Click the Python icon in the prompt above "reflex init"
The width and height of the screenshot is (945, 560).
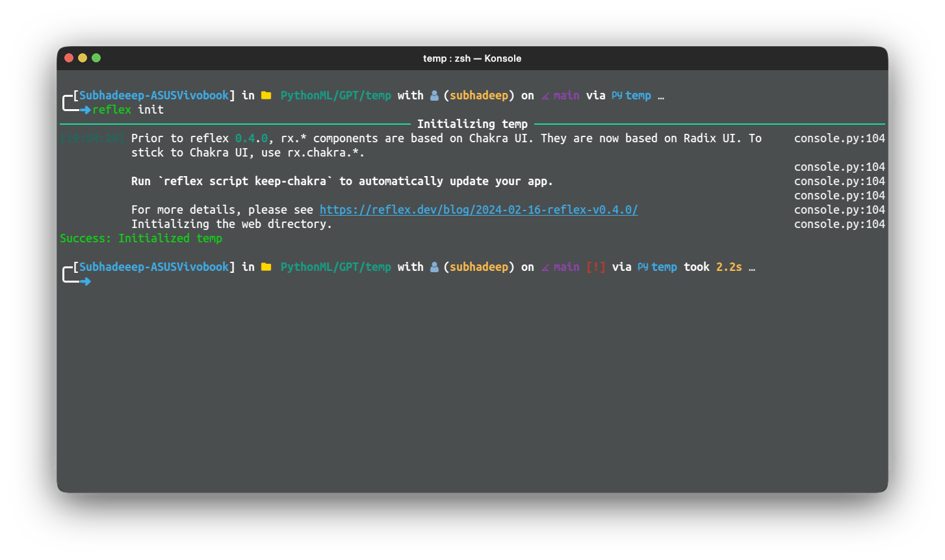(x=617, y=95)
